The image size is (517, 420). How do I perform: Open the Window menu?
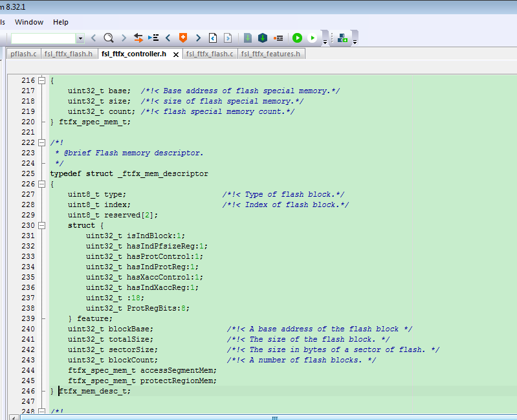click(x=29, y=22)
